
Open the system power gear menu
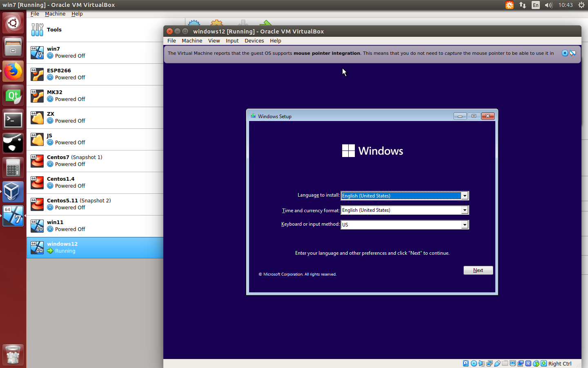(x=581, y=5)
